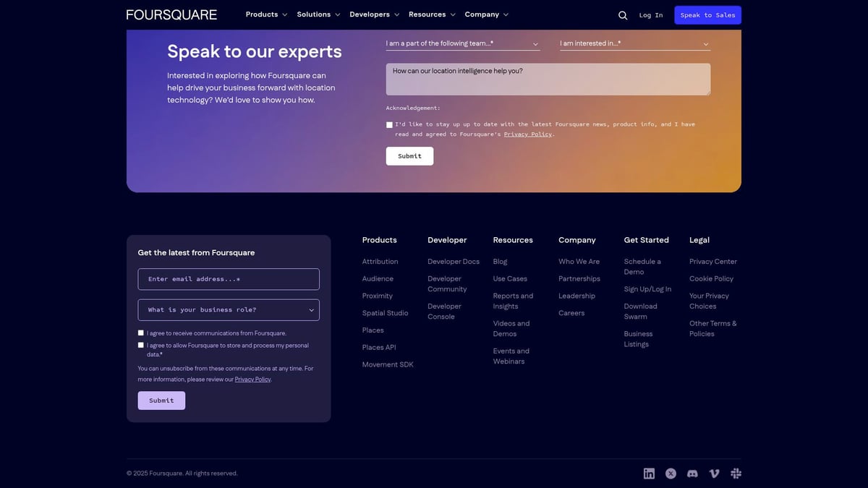The image size is (868, 488).
Task: Open Use Cases footer link
Action: pyautogui.click(x=510, y=279)
